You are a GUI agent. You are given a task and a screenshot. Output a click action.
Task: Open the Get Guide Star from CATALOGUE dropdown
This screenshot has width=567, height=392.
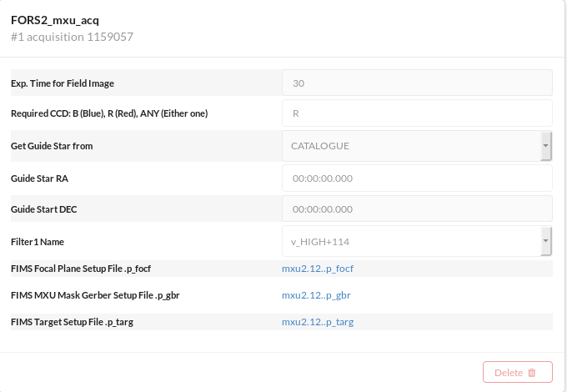[412, 146]
